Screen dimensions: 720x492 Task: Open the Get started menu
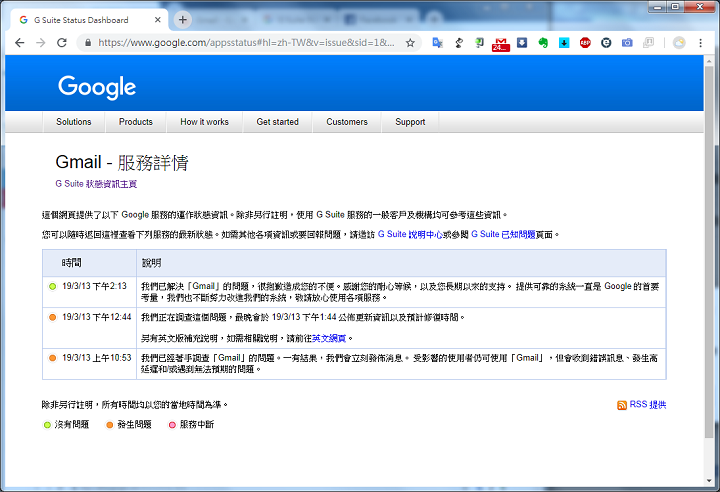(x=277, y=122)
